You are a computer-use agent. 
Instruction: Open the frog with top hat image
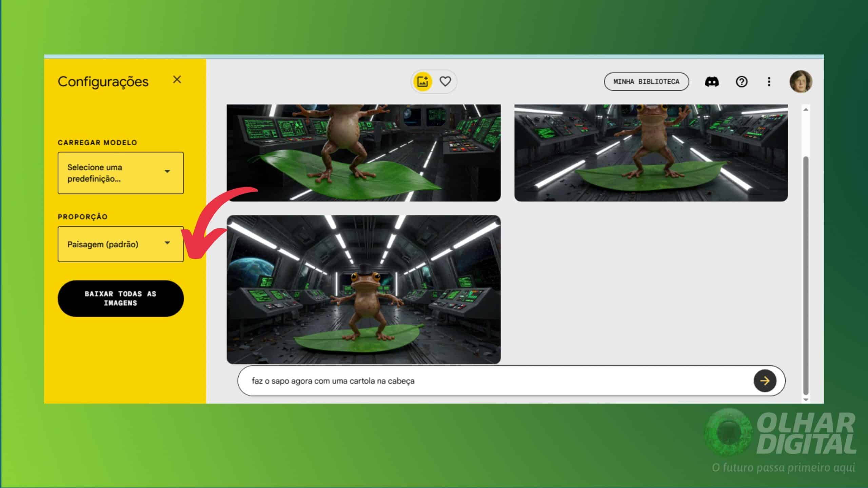[363, 289]
